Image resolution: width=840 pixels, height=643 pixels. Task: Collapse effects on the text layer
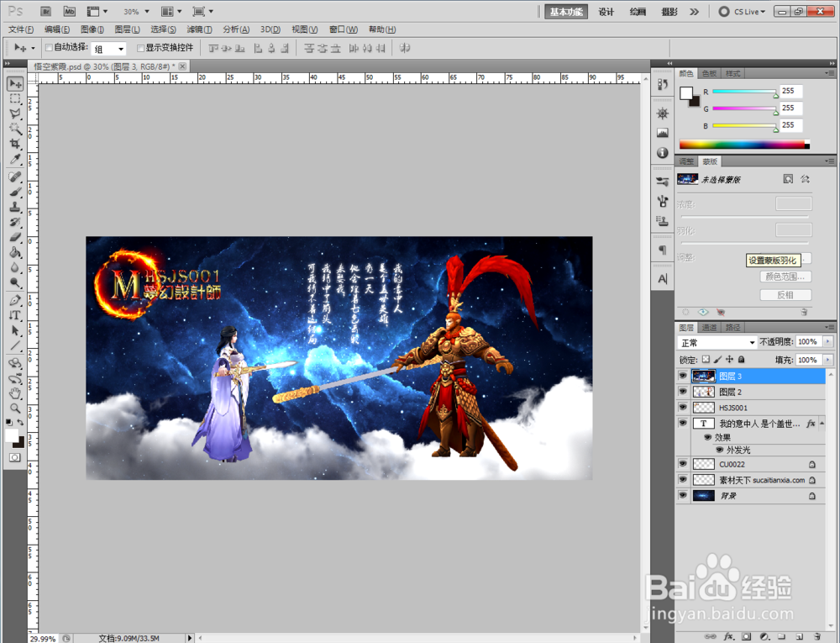822,424
